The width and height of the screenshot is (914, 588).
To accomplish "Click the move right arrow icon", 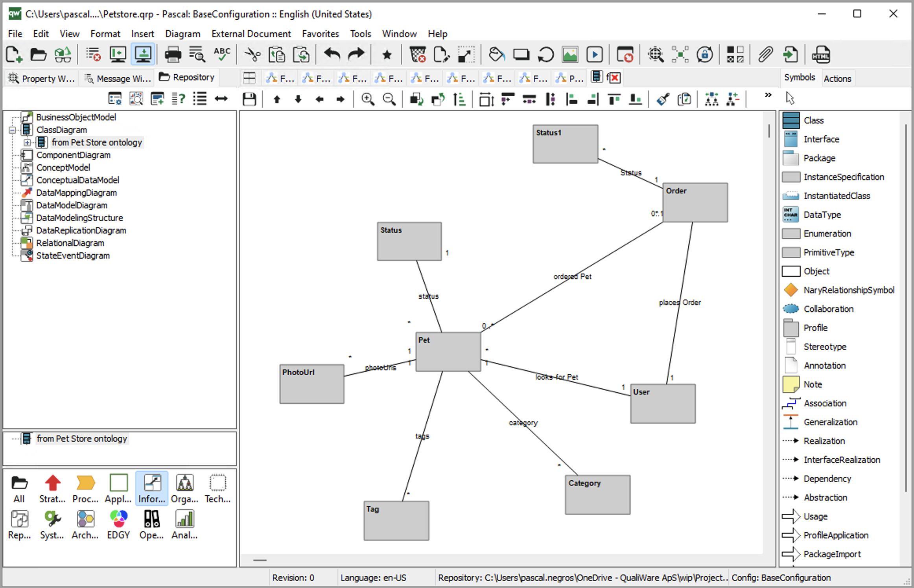I will [341, 99].
